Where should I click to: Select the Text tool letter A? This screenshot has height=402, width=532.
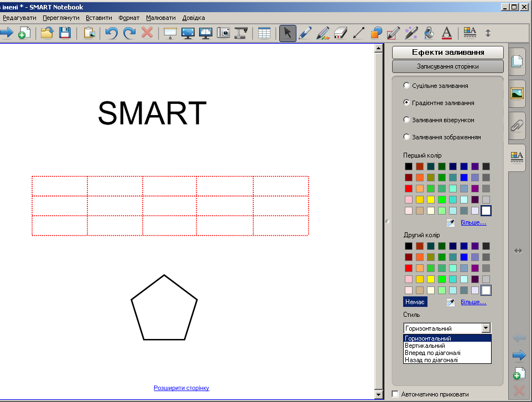coord(447,33)
